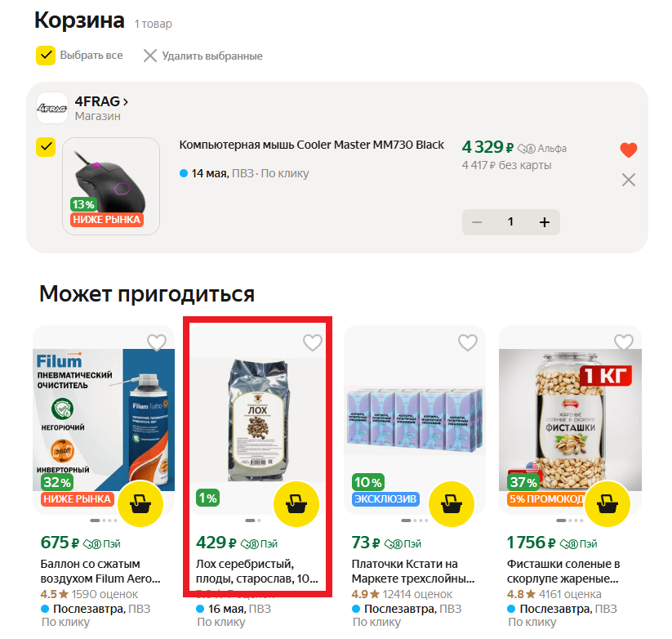Delete the Cooler Master mouse with X icon
672x639 pixels.
628,180
